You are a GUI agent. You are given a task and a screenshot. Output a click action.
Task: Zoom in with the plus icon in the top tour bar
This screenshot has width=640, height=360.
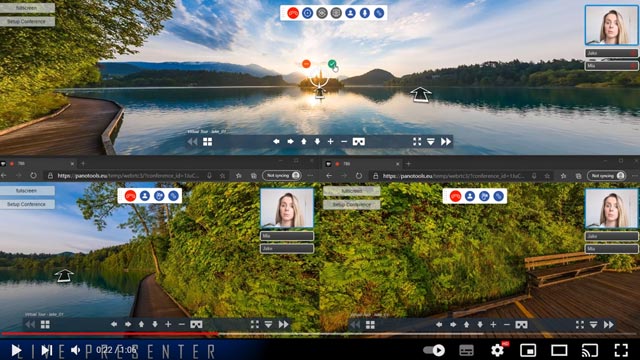click(331, 142)
